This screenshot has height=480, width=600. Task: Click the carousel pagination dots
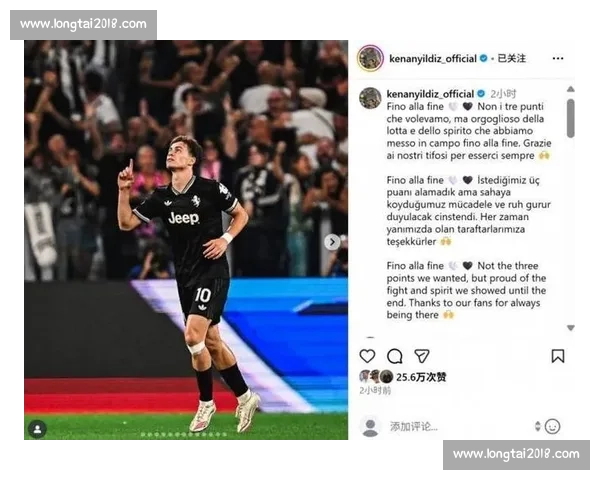click(x=184, y=434)
